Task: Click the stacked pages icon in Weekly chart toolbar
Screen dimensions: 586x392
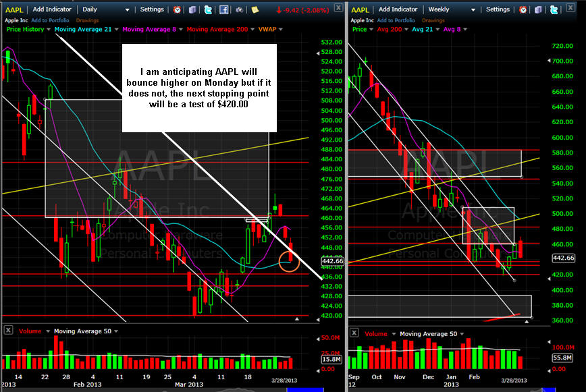Action: point(538,9)
